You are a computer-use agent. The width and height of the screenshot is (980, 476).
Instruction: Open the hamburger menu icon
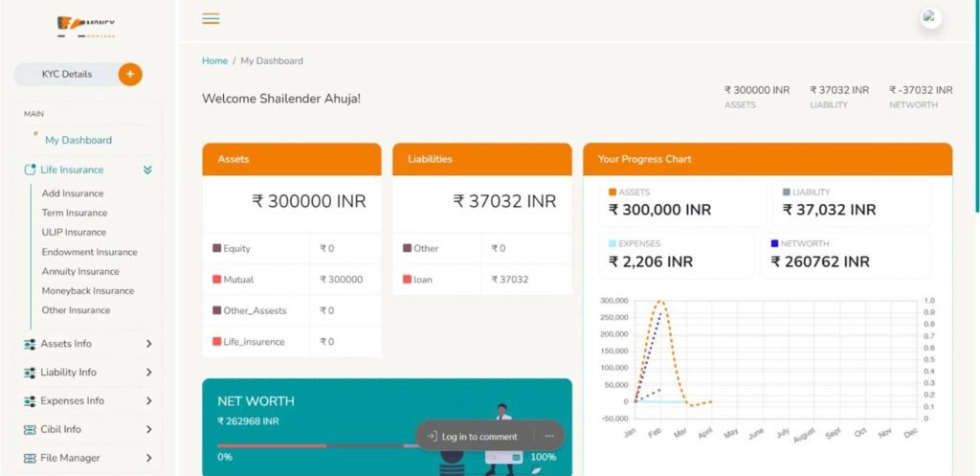[x=211, y=19]
